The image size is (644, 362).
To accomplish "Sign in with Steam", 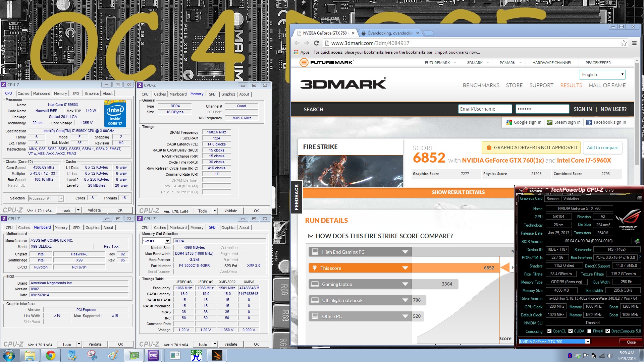I will coord(564,122).
